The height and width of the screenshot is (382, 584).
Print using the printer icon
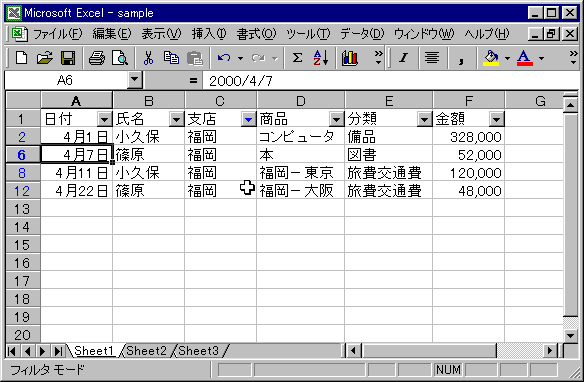click(x=97, y=58)
